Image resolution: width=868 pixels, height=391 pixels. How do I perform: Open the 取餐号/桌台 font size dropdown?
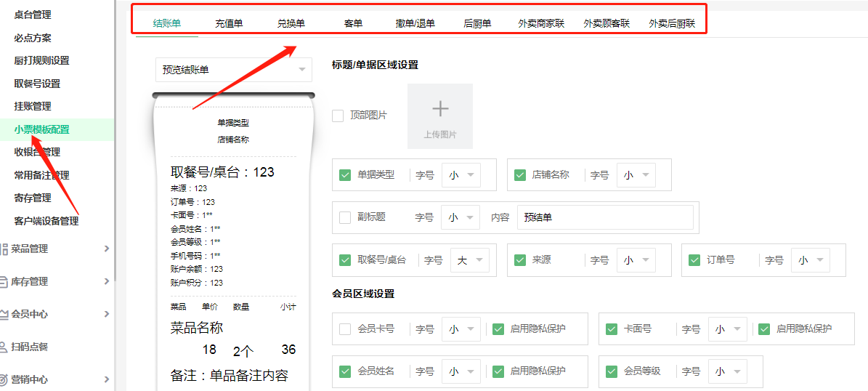469,260
